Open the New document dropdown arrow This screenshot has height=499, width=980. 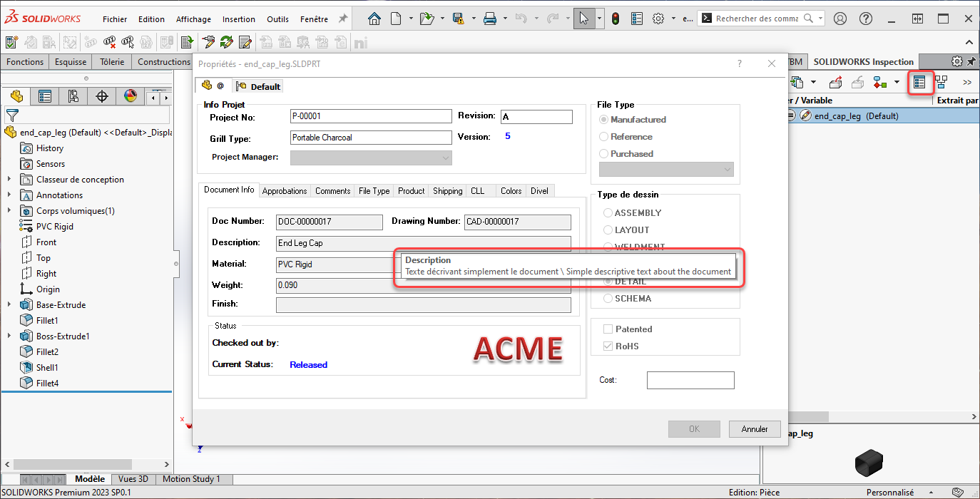[x=411, y=19]
